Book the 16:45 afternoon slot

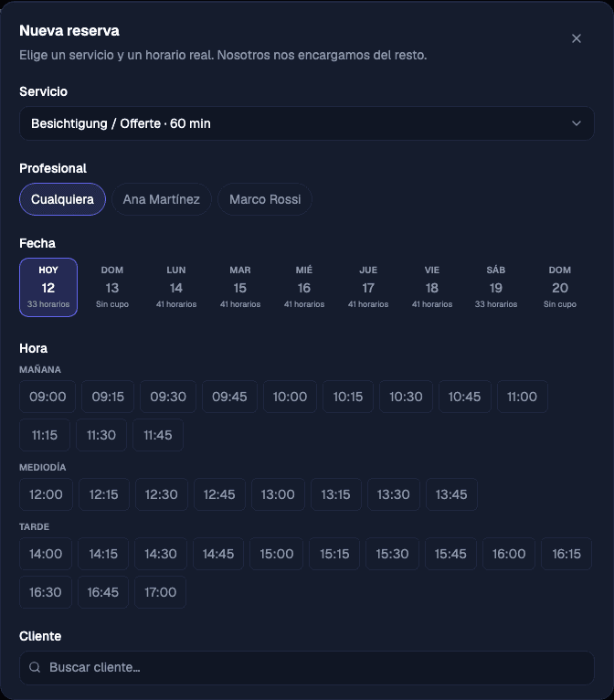103,592
